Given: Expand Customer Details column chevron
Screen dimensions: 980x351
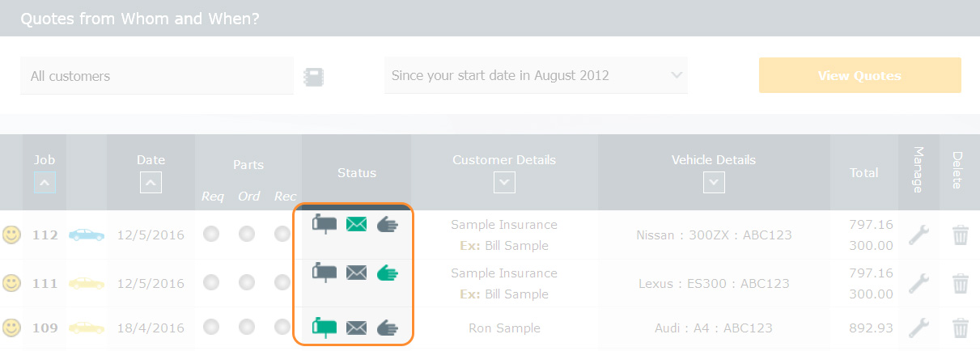Looking at the screenshot, I should pyautogui.click(x=504, y=184).
